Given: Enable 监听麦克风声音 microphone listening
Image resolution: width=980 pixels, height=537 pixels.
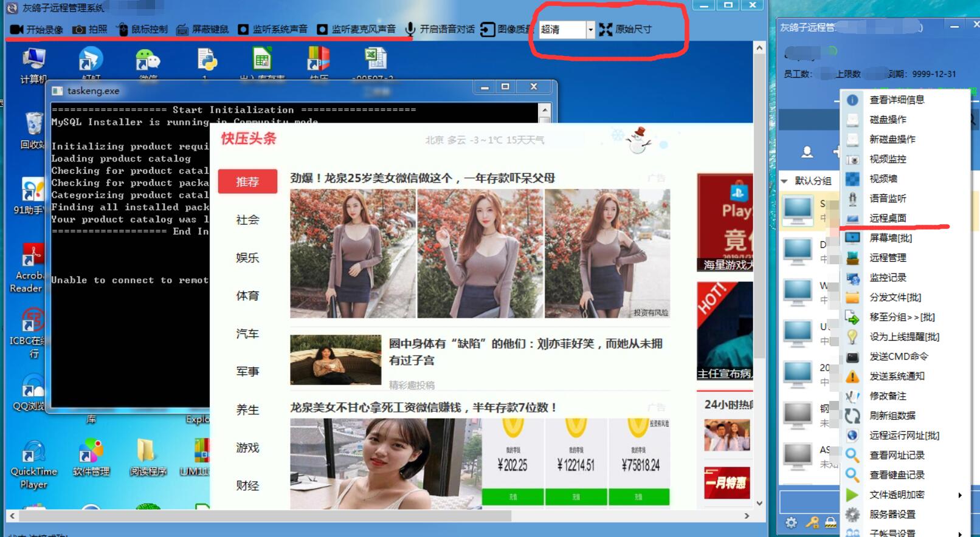Looking at the screenshot, I should [356, 29].
